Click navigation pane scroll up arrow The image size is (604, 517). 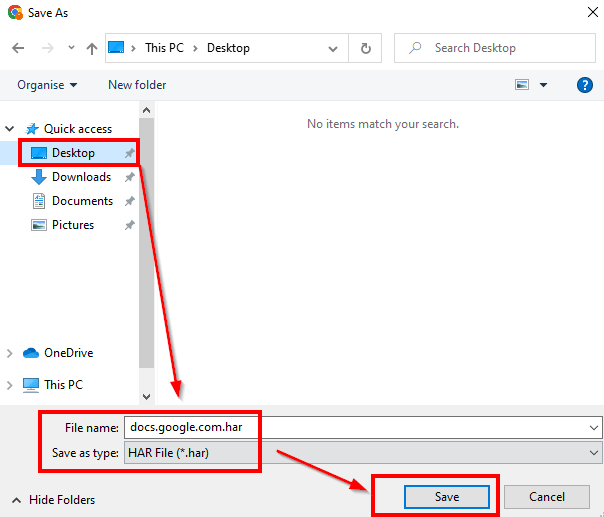pos(146,110)
